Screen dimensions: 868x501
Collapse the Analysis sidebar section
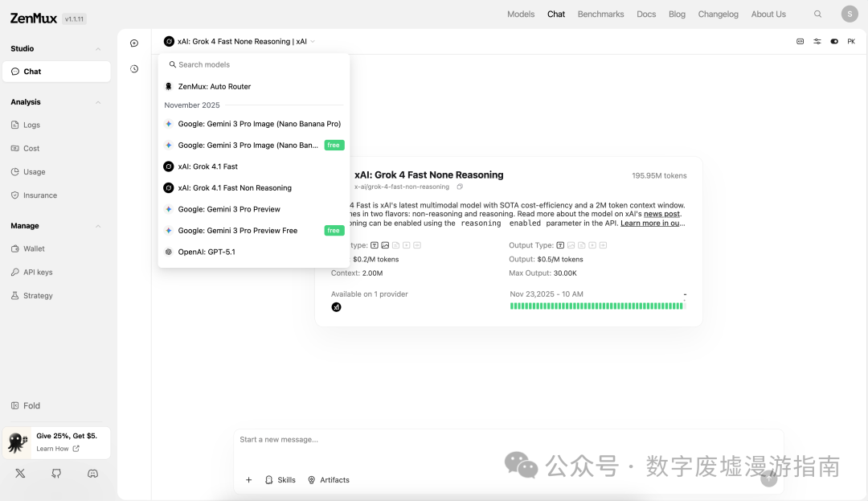[98, 102]
